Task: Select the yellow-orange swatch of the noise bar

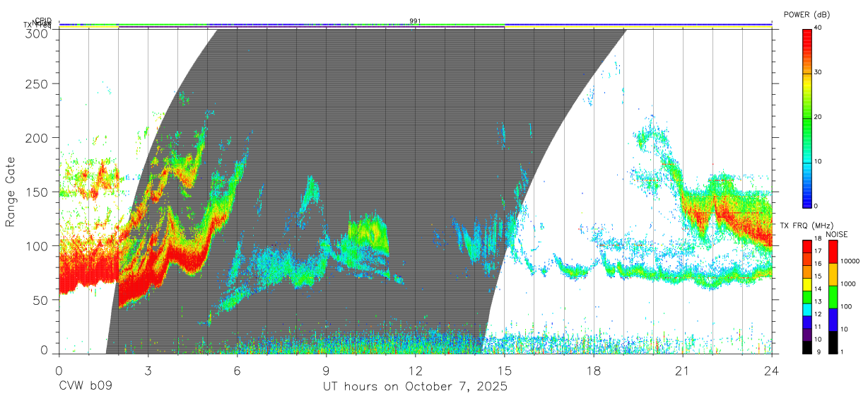Action: tap(833, 274)
